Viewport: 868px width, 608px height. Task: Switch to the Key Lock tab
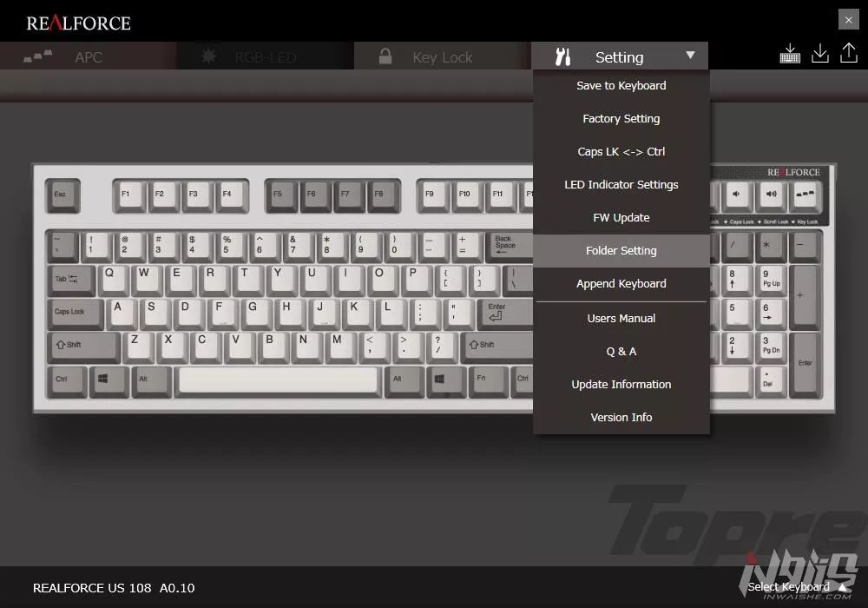click(443, 56)
